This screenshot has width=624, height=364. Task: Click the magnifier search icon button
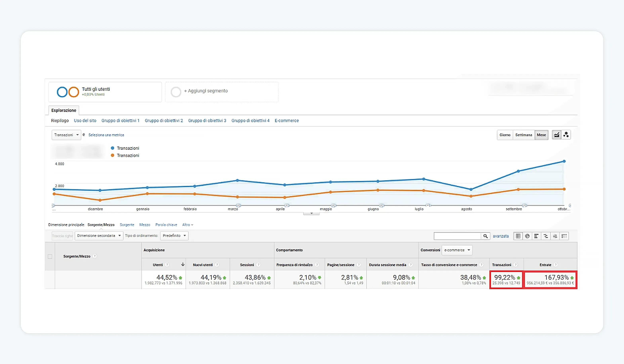pos(485,236)
